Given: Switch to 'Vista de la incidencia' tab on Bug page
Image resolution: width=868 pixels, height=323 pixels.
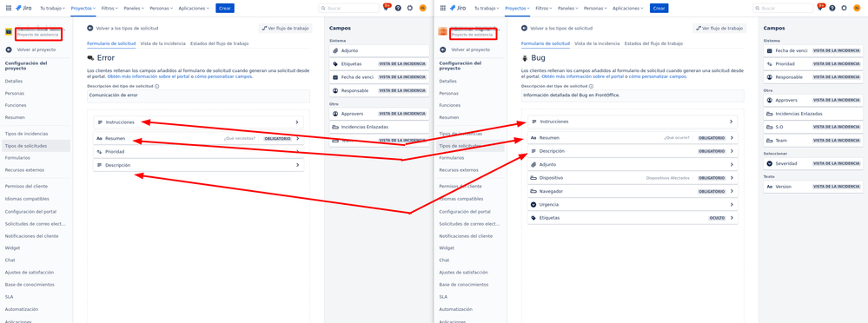Looking at the screenshot, I should point(597,43).
